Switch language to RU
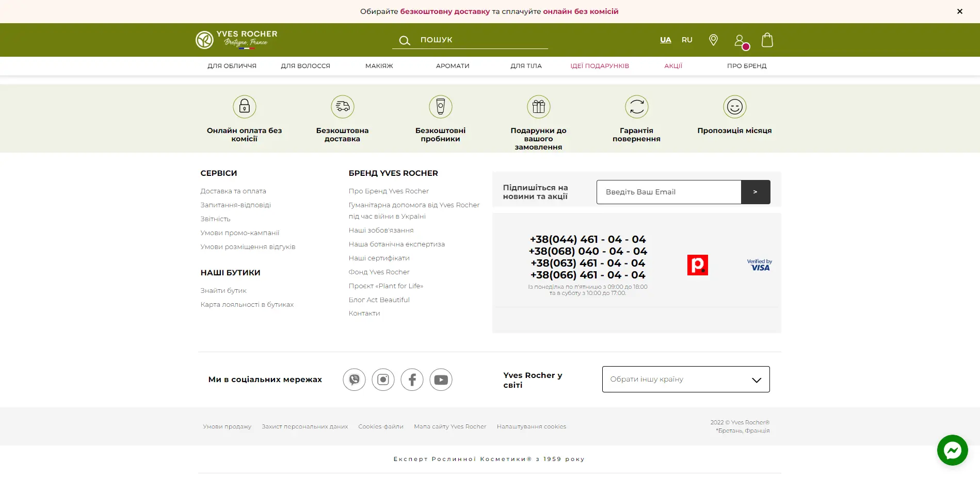 coord(687,40)
